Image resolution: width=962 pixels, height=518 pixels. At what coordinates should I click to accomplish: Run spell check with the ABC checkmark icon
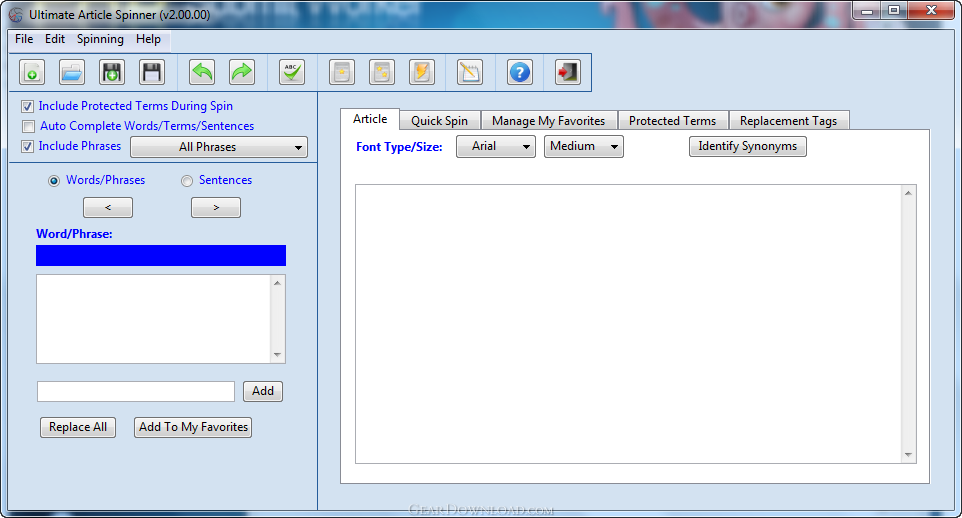[x=292, y=72]
